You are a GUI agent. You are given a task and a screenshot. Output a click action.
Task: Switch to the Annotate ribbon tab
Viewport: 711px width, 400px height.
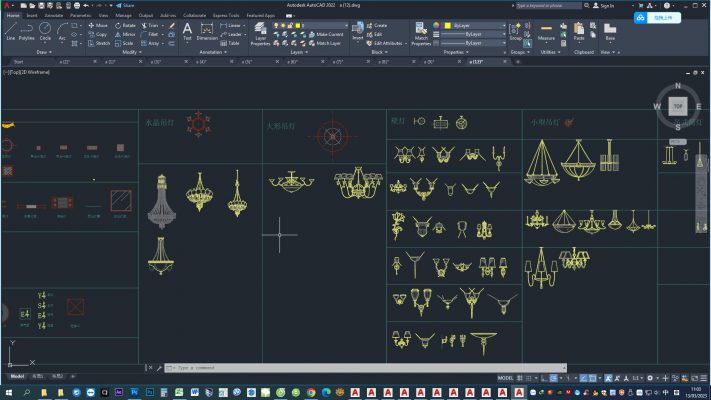(x=53, y=16)
